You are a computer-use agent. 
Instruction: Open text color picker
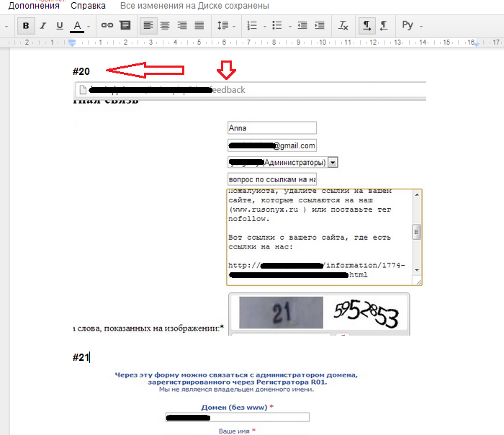pos(77,26)
